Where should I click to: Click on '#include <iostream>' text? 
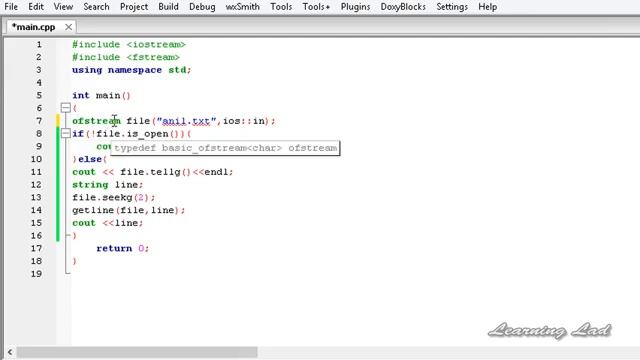coord(129,44)
